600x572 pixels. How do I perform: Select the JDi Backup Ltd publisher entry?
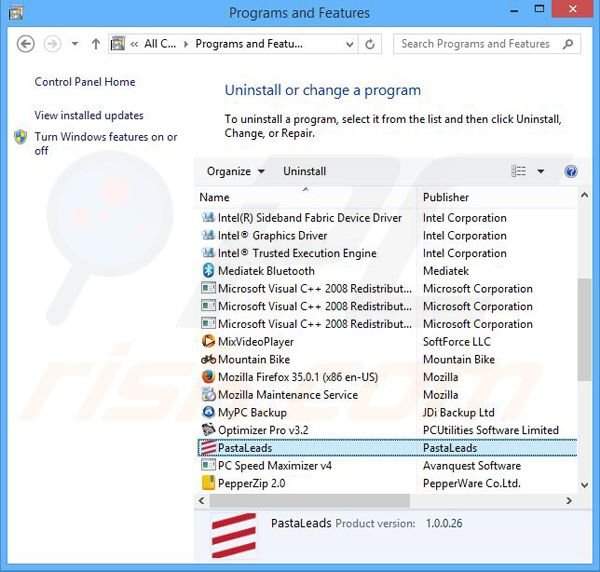[x=458, y=412]
